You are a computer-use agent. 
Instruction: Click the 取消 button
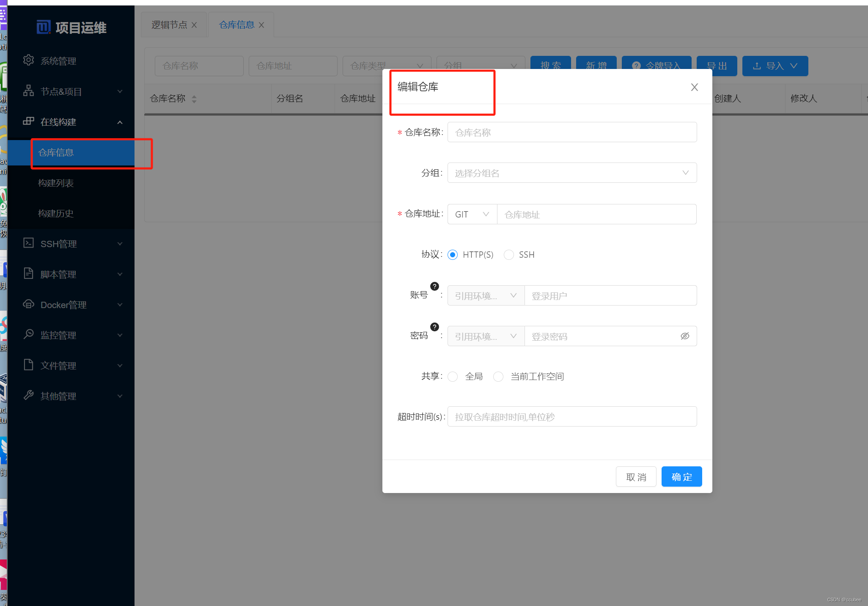tap(636, 477)
